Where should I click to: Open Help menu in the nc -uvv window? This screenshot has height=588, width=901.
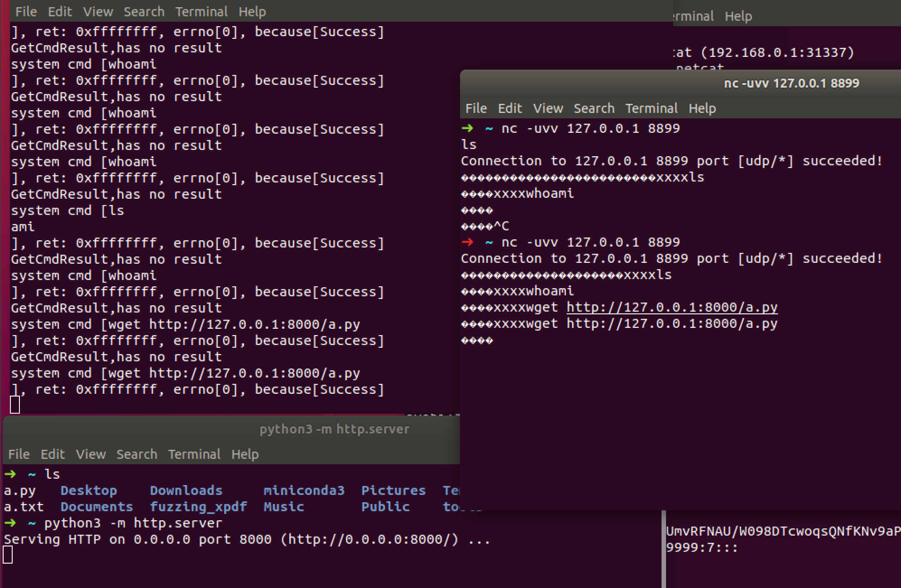coord(702,108)
